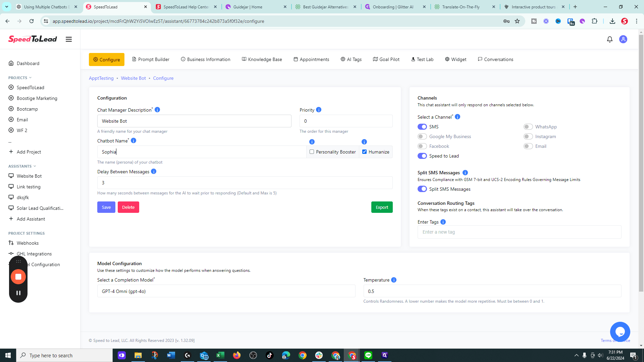Switch to the AI Tags tab

click(x=351, y=59)
